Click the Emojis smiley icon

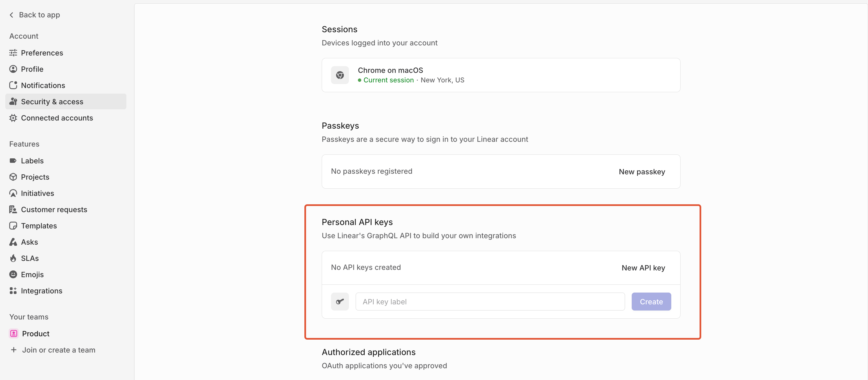[13, 275]
